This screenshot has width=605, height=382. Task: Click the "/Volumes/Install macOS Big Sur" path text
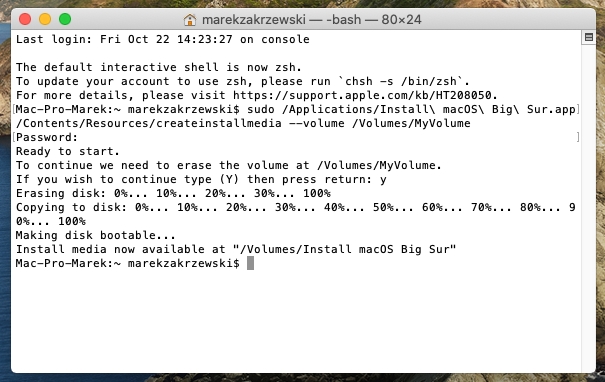pos(345,249)
